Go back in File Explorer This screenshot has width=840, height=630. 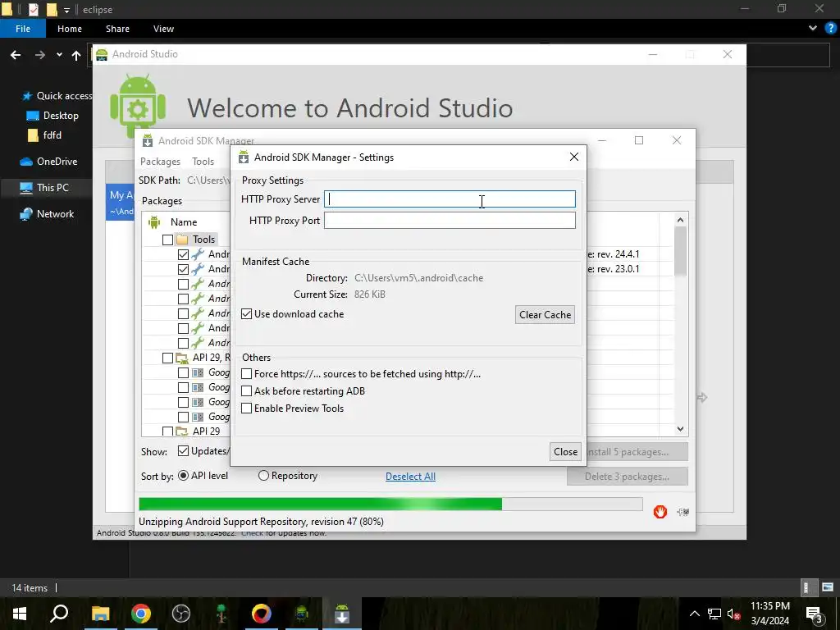click(16, 55)
